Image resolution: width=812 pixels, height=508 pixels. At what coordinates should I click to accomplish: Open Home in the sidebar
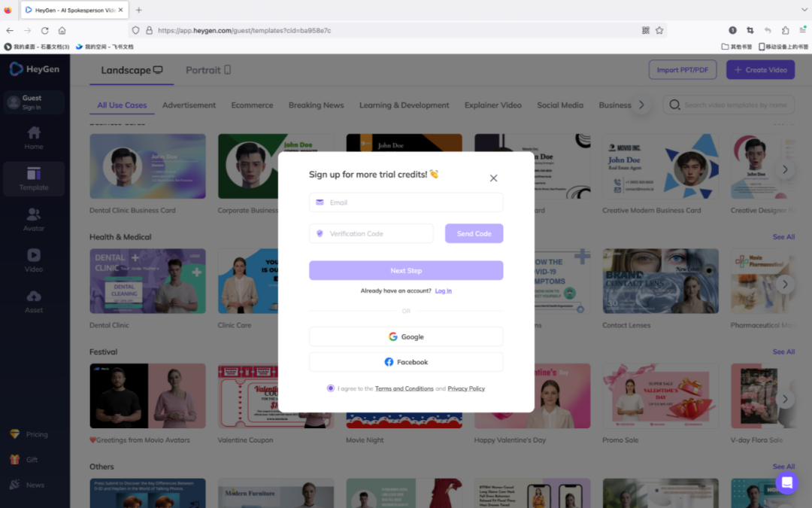pos(34,138)
